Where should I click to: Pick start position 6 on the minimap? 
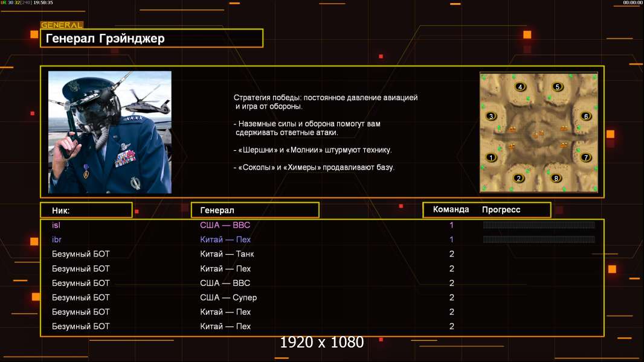tap(586, 116)
